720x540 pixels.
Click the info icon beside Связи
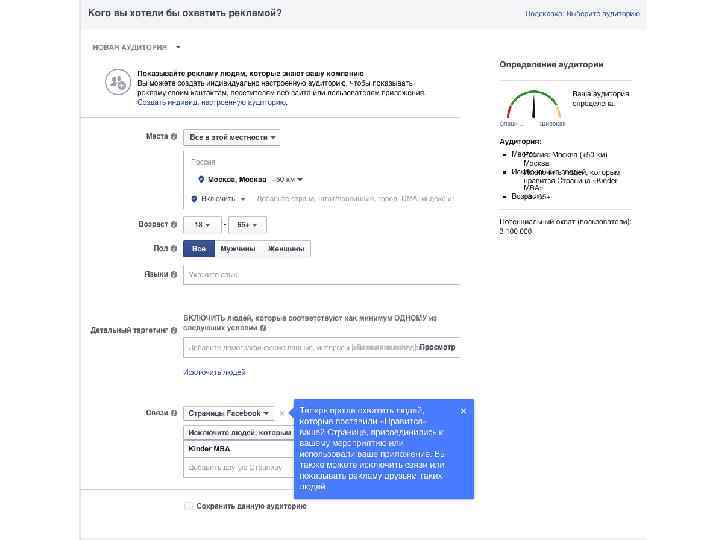174,413
